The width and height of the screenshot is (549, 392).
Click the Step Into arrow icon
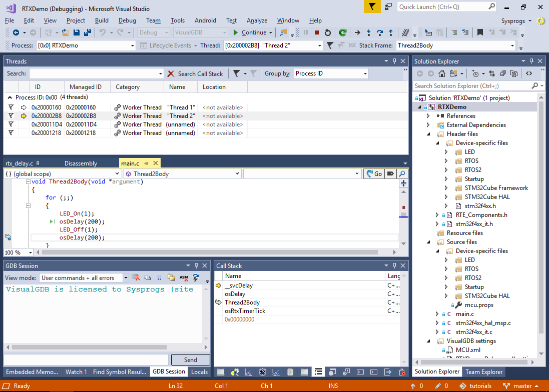tap(369, 32)
